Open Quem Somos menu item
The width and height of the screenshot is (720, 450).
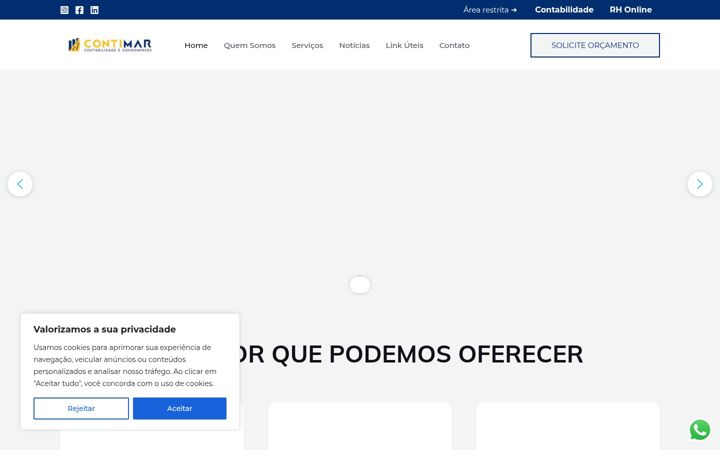250,45
